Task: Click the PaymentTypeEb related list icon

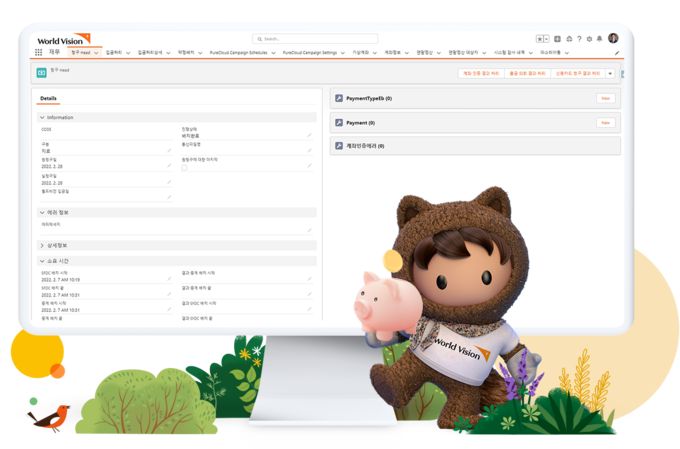Action: point(339,98)
